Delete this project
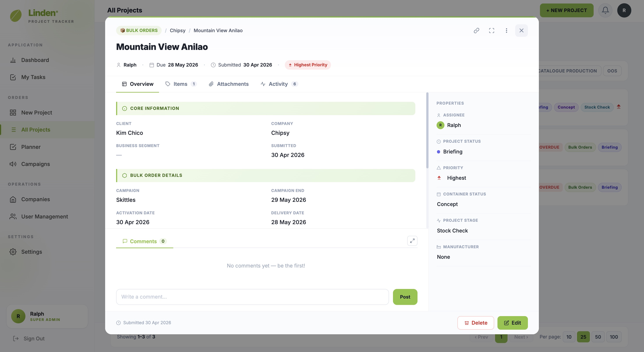The width and height of the screenshot is (644, 352). (476, 323)
